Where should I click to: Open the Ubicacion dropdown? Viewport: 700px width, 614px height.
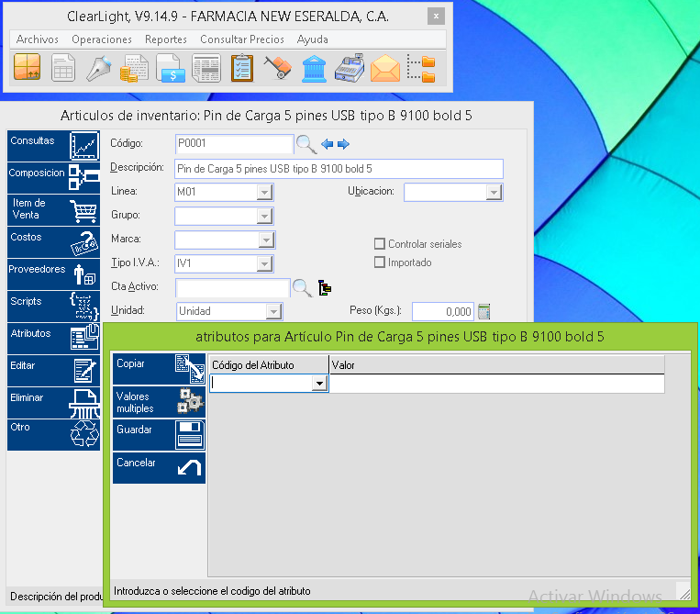pyautogui.click(x=494, y=192)
